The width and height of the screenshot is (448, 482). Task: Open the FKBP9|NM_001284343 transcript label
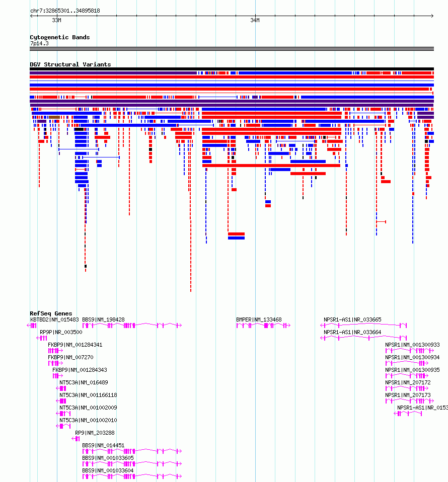pos(80,370)
